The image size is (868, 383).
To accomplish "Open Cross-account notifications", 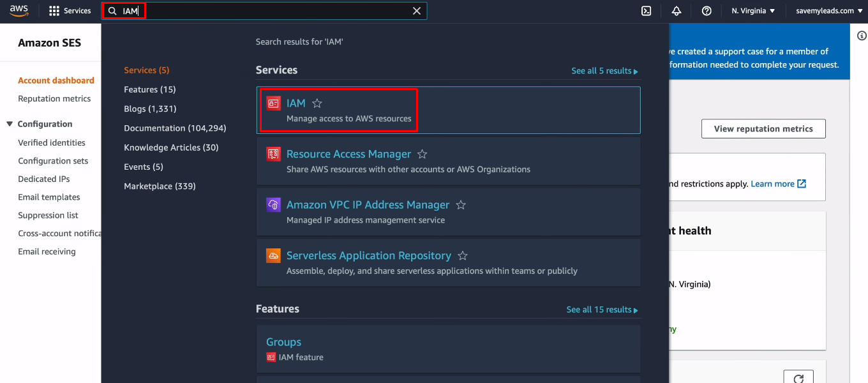I will coord(59,234).
